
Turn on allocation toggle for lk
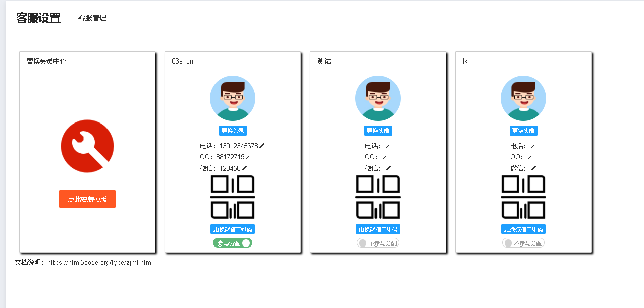tap(523, 243)
